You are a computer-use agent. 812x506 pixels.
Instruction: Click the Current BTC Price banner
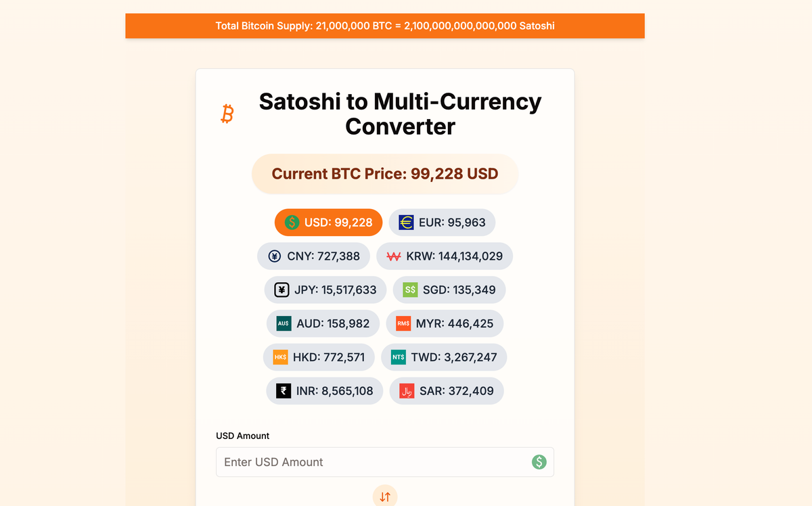385,174
